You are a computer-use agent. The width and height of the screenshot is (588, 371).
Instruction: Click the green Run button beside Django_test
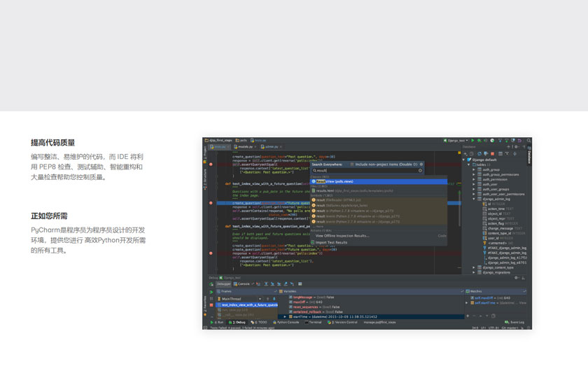(x=472, y=140)
